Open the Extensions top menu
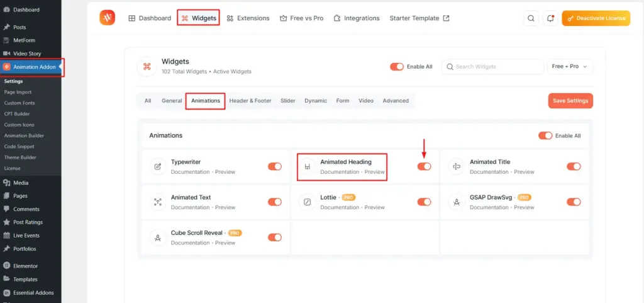644x303 pixels. pos(248,18)
